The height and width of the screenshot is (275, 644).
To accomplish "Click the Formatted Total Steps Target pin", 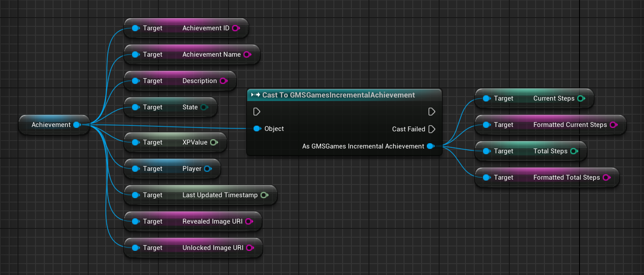I will coord(486,177).
